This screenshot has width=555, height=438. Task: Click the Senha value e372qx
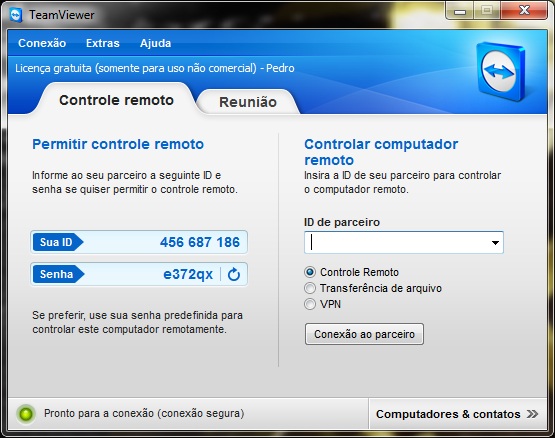pos(188,274)
